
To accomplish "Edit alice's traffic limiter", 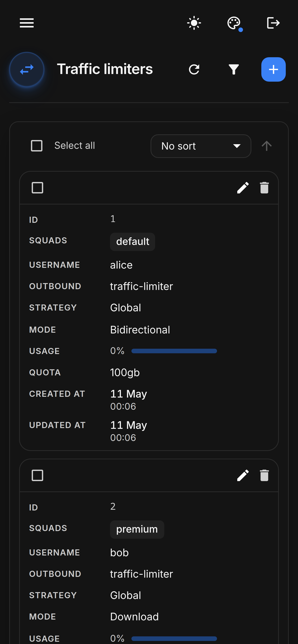I will pyautogui.click(x=243, y=188).
